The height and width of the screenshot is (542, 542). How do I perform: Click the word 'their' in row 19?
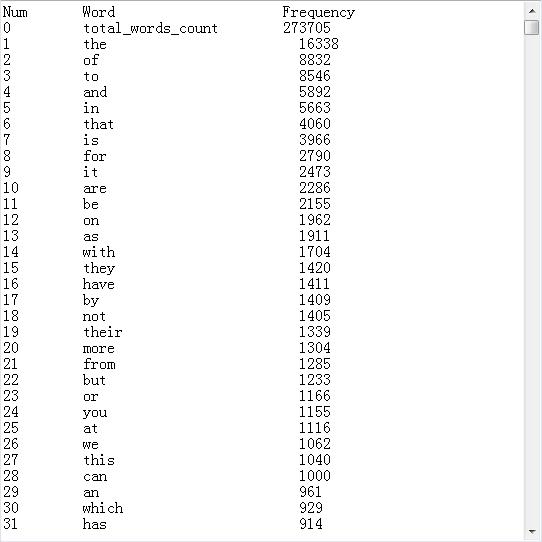click(x=103, y=332)
